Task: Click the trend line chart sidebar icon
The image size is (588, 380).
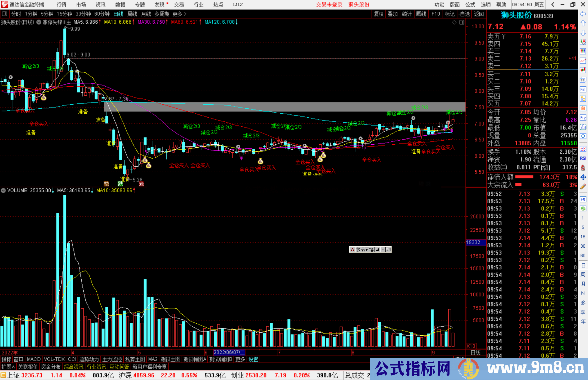Action: click(583, 61)
